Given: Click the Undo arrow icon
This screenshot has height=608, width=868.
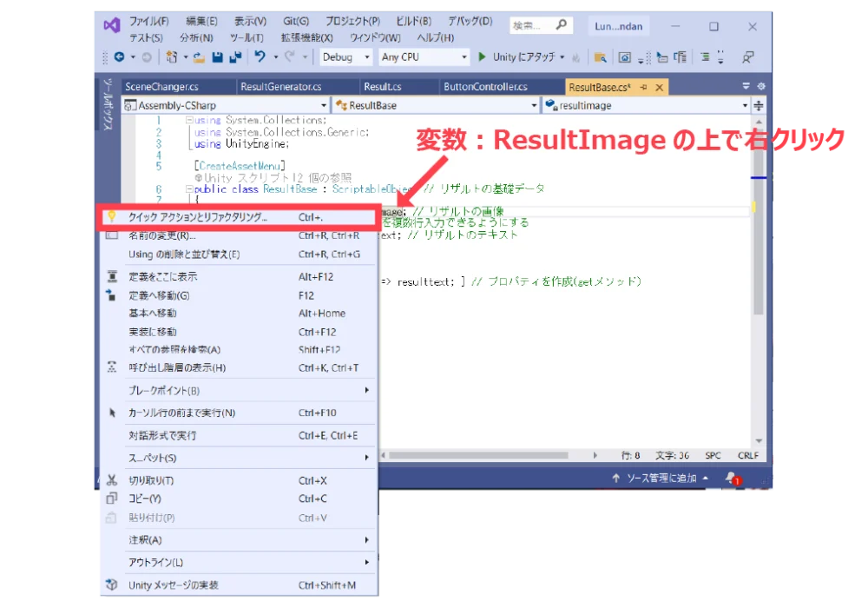Looking at the screenshot, I should 260,56.
